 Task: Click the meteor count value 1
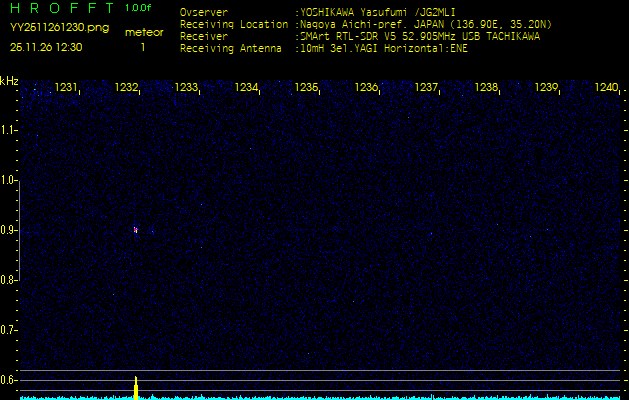pos(142,46)
